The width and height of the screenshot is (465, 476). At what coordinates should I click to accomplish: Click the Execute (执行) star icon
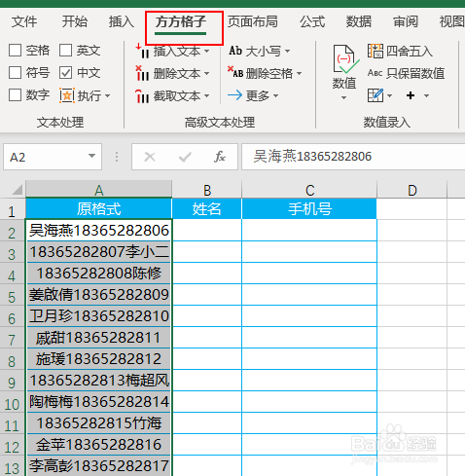[x=67, y=95]
